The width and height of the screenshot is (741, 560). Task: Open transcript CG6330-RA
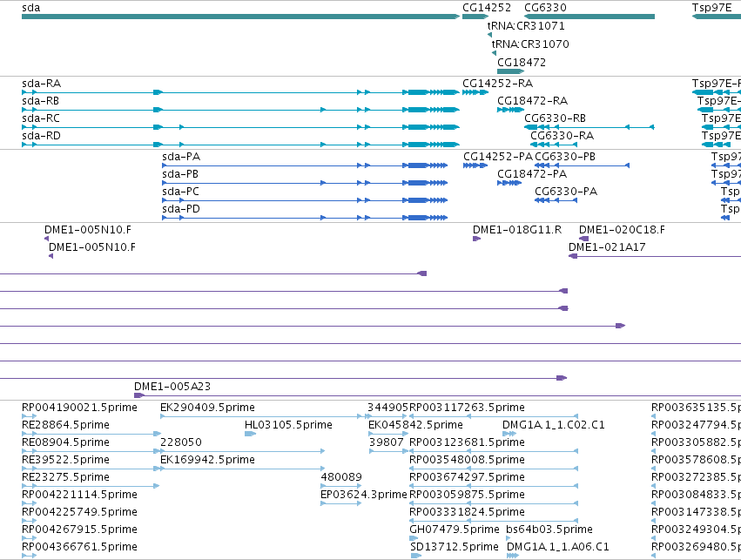click(x=554, y=145)
